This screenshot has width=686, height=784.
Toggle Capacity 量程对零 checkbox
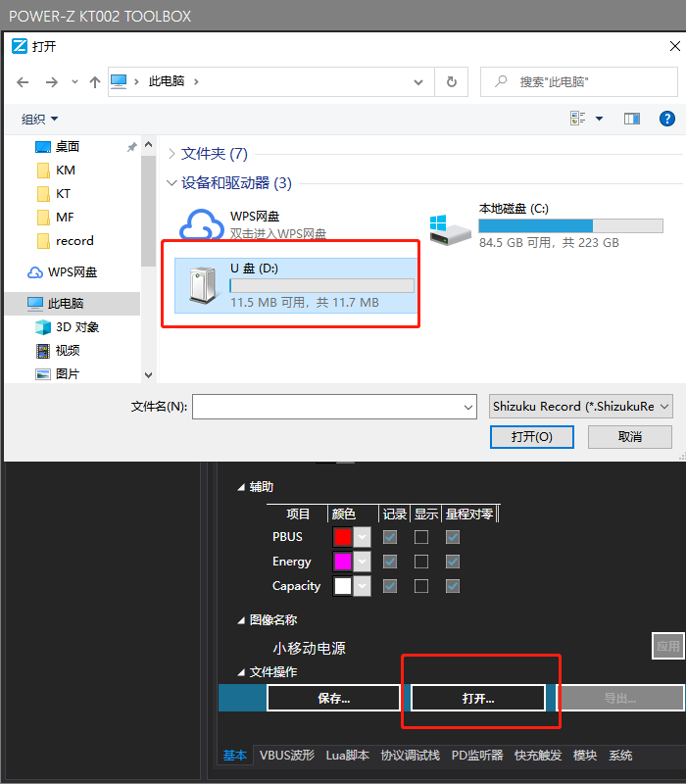[x=453, y=586]
